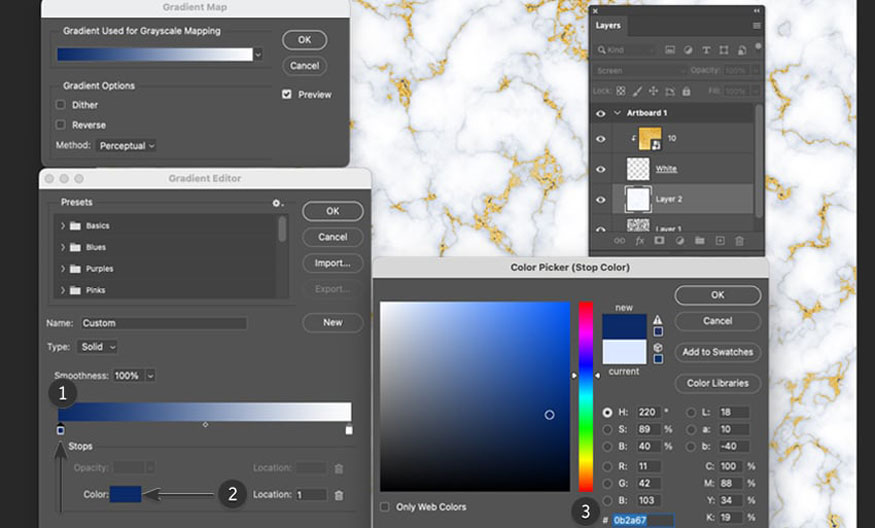The height and width of the screenshot is (528, 875).
Task: Enable the Reverse checkbox
Action: [61, 124]
